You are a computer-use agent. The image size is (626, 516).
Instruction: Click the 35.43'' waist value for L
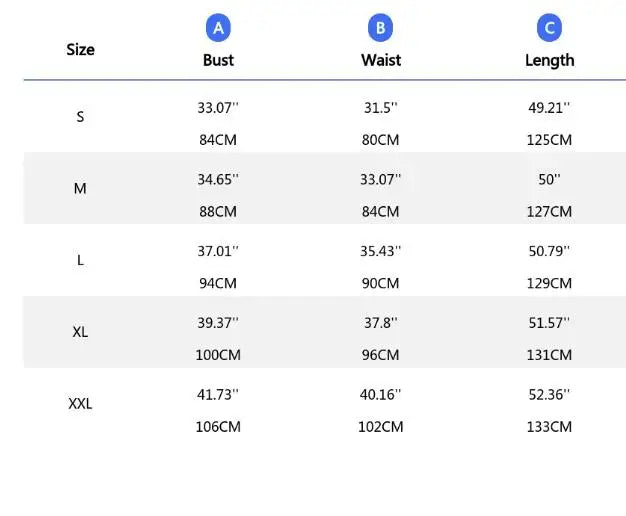tap(381, 251)
